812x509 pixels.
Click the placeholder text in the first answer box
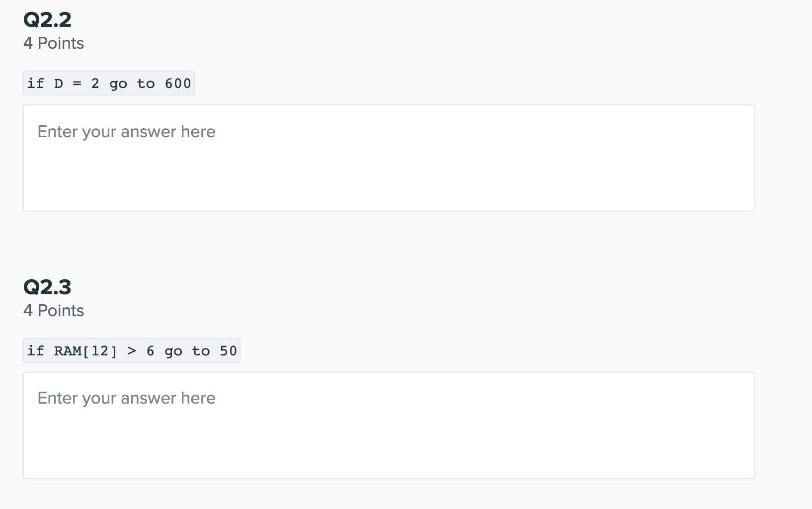click(126, 131)
